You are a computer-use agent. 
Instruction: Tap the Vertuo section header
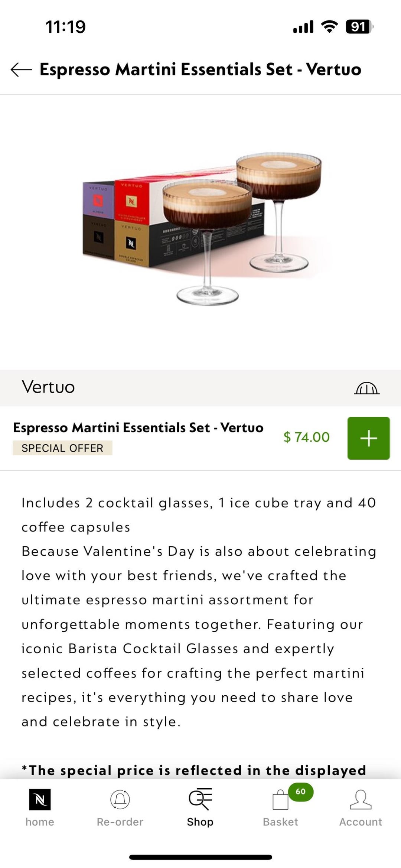48,387
